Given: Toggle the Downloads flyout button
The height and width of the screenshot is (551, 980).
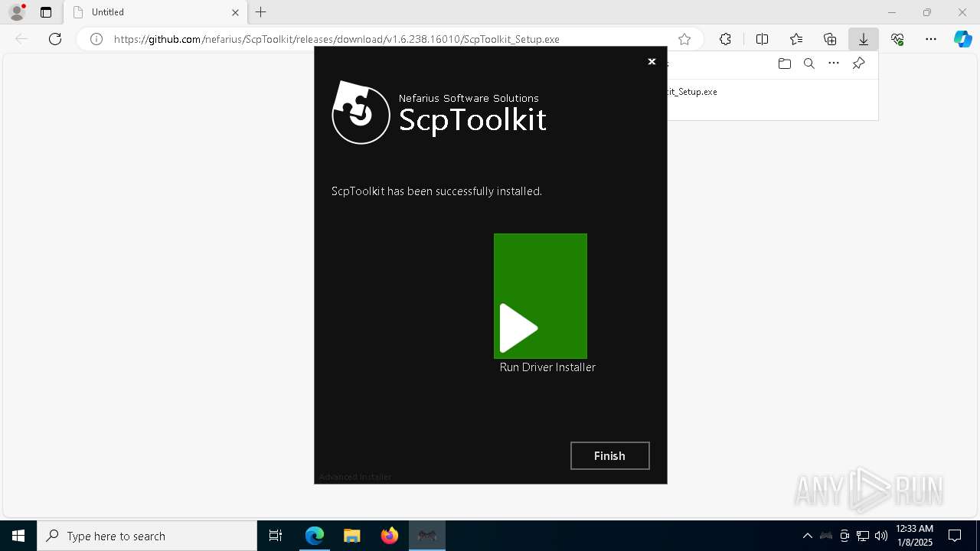Looking at the screenshot, I should click(864, 39).
